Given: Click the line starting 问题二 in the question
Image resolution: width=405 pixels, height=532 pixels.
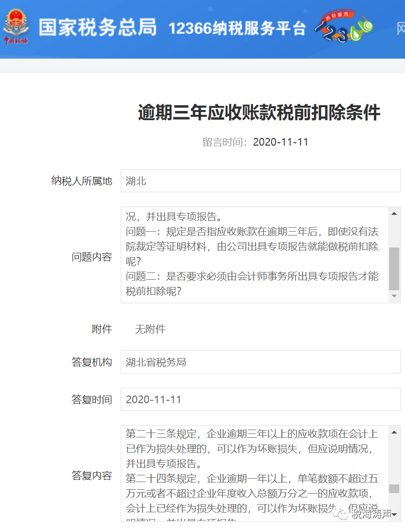Looking at the screenshot, I should point(252,276).
